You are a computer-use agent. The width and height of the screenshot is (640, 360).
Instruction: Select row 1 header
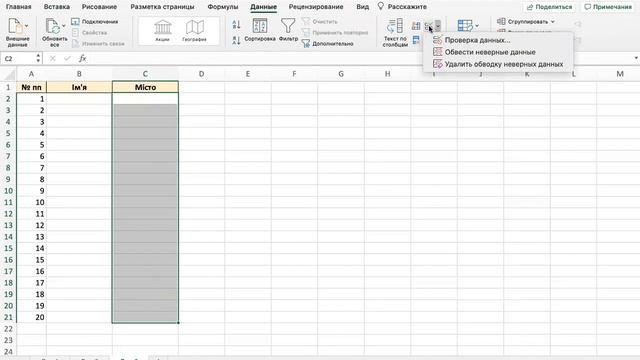(8, 87)
